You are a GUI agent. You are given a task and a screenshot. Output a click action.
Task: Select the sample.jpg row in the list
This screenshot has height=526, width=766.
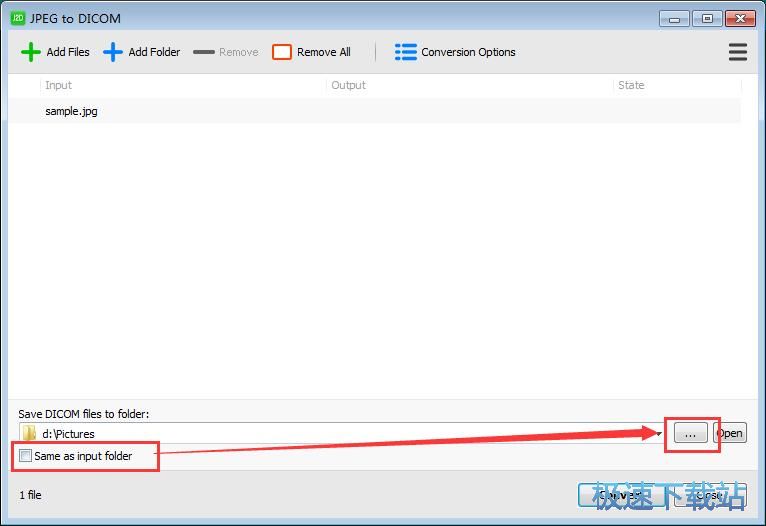pos(375,111)
